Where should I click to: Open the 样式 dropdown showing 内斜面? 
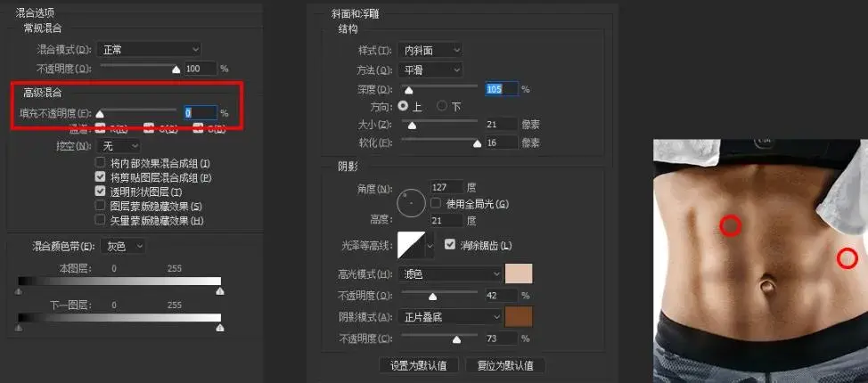(430, 51)
